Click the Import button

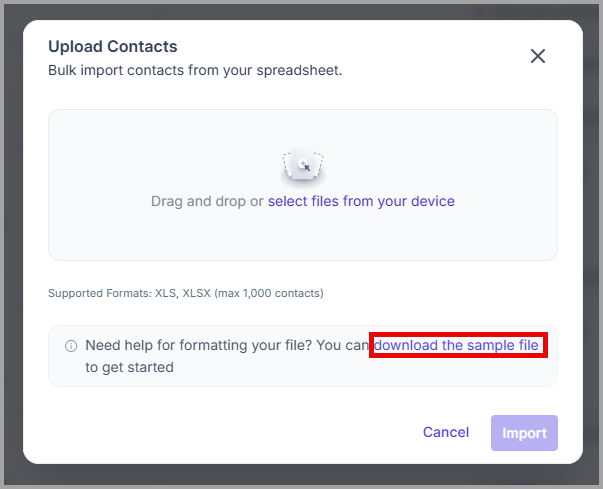click(x=524, y=433)
